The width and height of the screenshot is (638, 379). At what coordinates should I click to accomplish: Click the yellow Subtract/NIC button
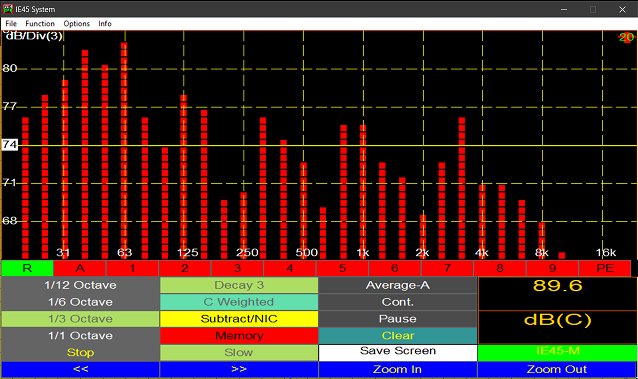(x=239, y=319)
